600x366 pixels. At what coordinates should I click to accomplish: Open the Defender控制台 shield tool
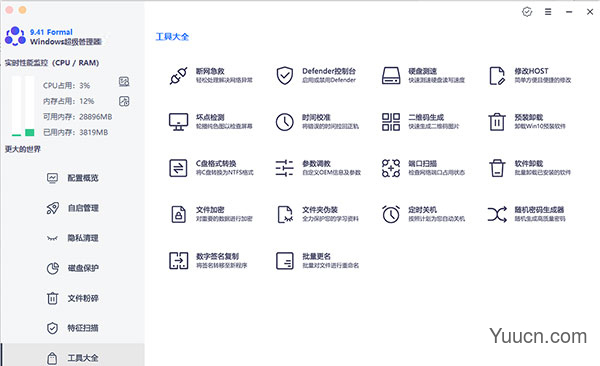point(316,75)
